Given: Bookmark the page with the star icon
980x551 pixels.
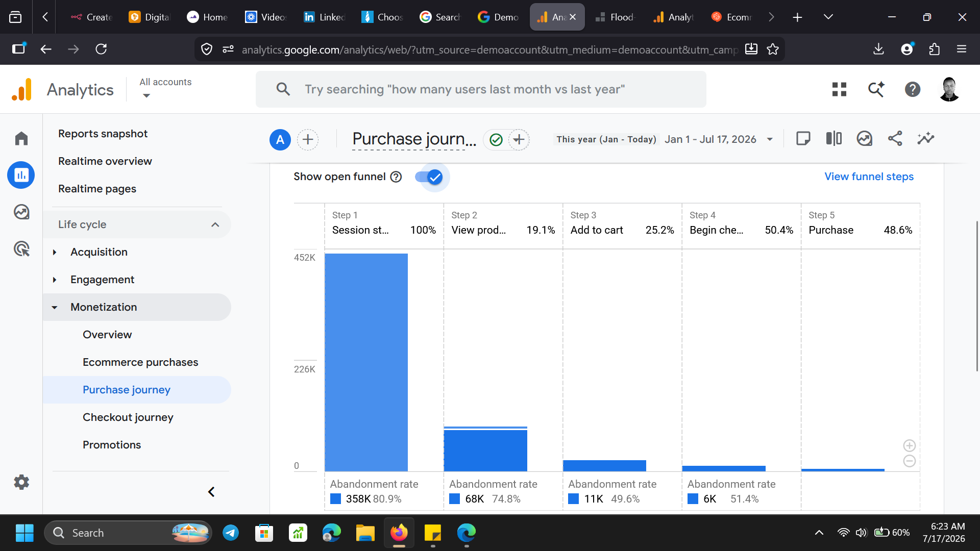Looking at the screenshot, I should 773,49.
